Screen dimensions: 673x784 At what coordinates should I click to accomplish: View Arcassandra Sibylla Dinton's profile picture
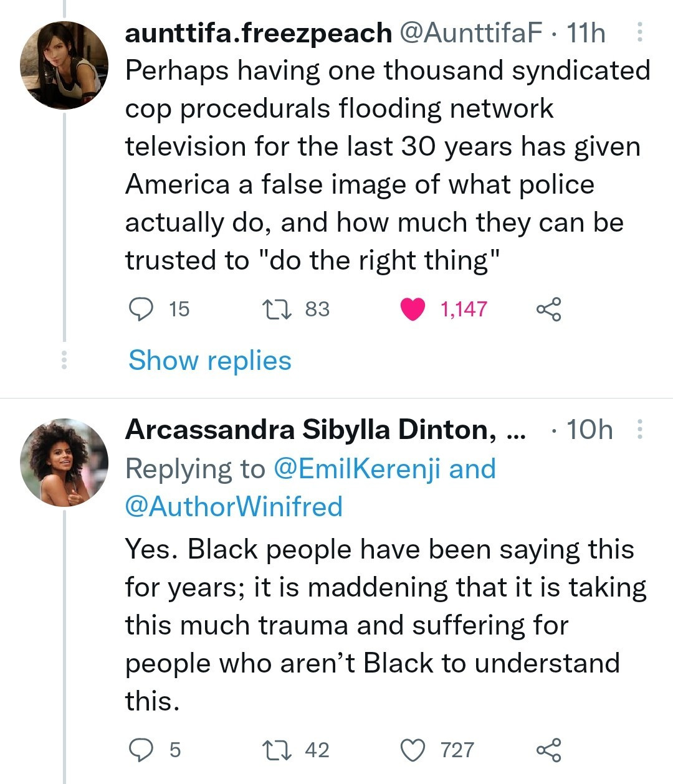[x=64, y=462]
